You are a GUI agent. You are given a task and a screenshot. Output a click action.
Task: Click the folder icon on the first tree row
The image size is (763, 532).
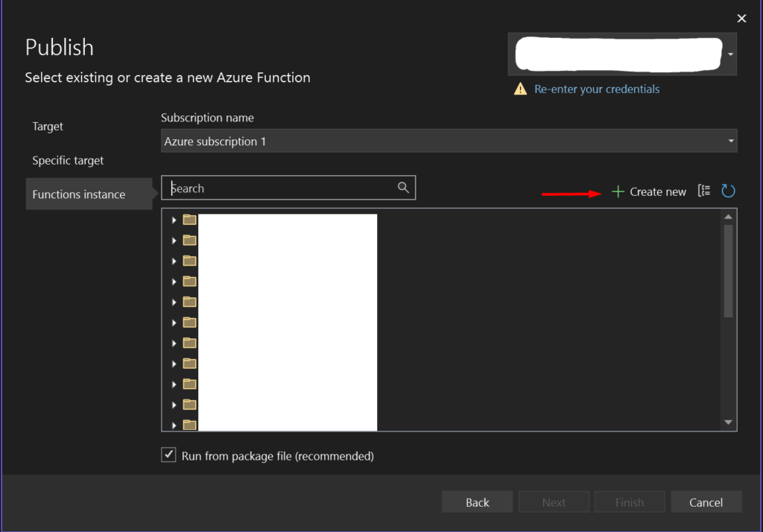click(189, 219)
